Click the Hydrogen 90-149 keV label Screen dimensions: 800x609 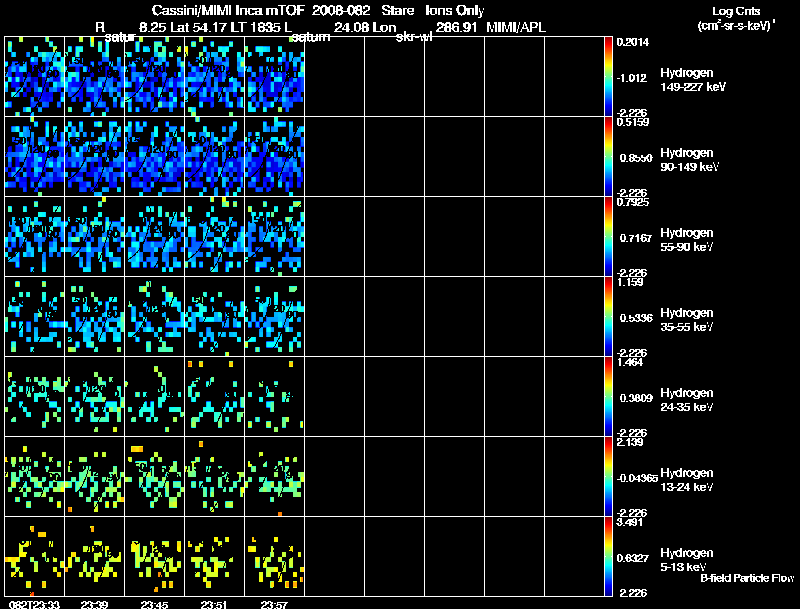point(687,159)
